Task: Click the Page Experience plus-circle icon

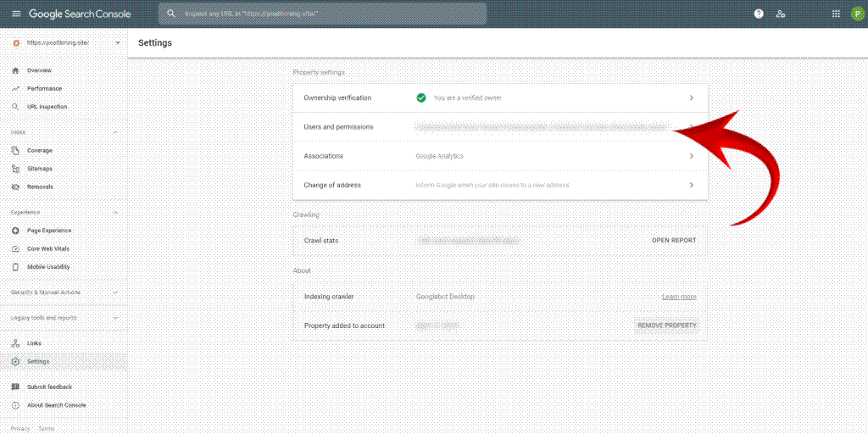Action: [x=15, y=231]
